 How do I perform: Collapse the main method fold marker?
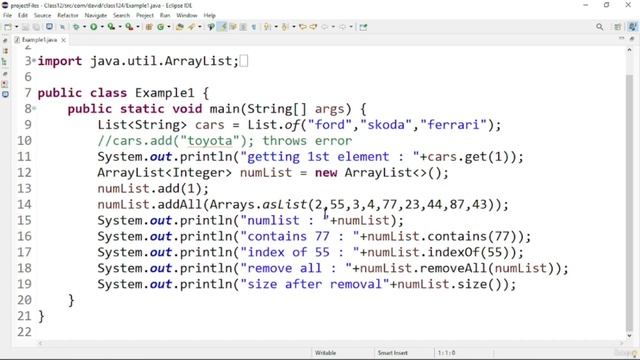(x=34, y=109)
